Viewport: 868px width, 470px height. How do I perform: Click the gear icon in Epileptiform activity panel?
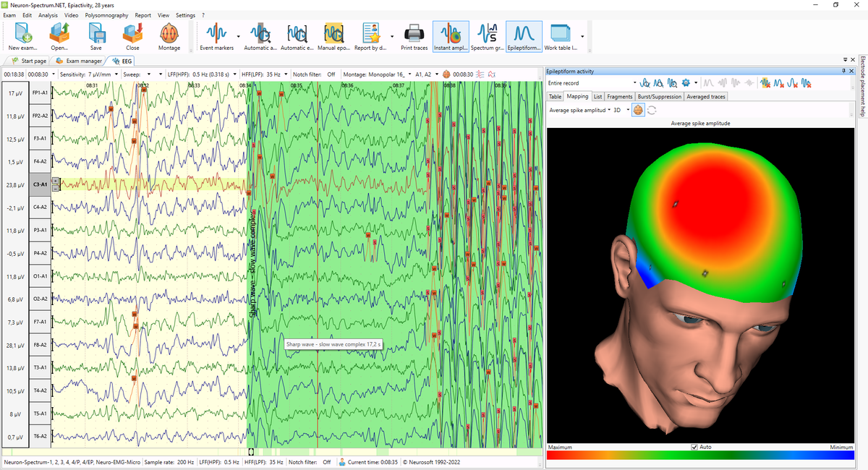coord(686,83)
